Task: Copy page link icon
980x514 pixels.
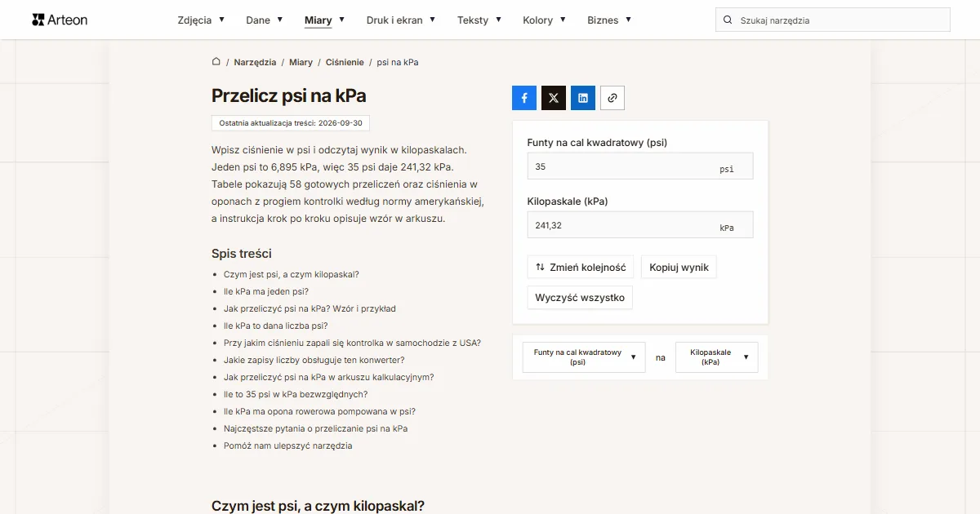Action: pyautogui.click(x=612, y=98)
